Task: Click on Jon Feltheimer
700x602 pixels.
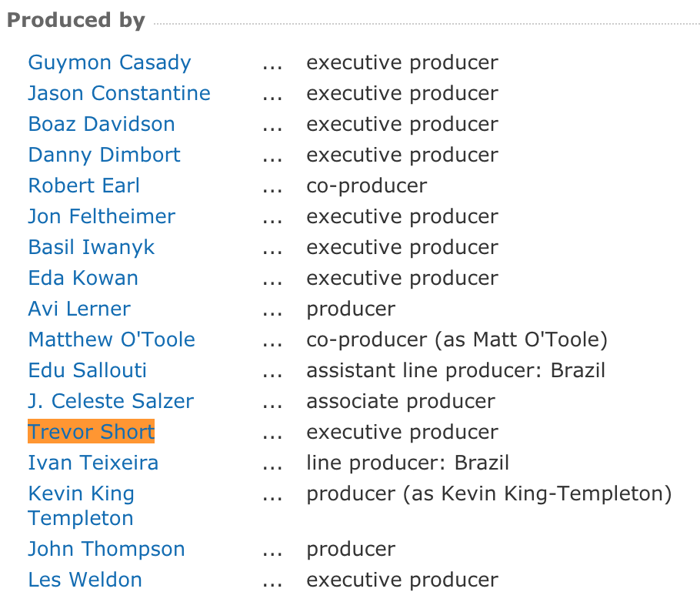Action: tap(102, 216)
